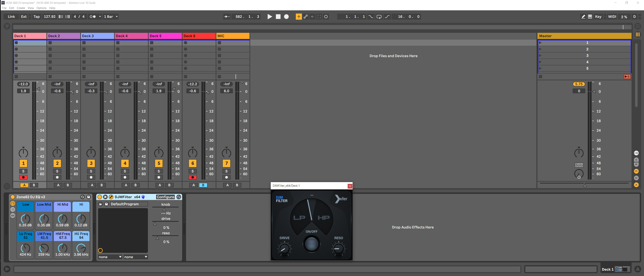This screenshot has width=644, height=276.
Task: Open the Create menu
Action: [21, 8]
